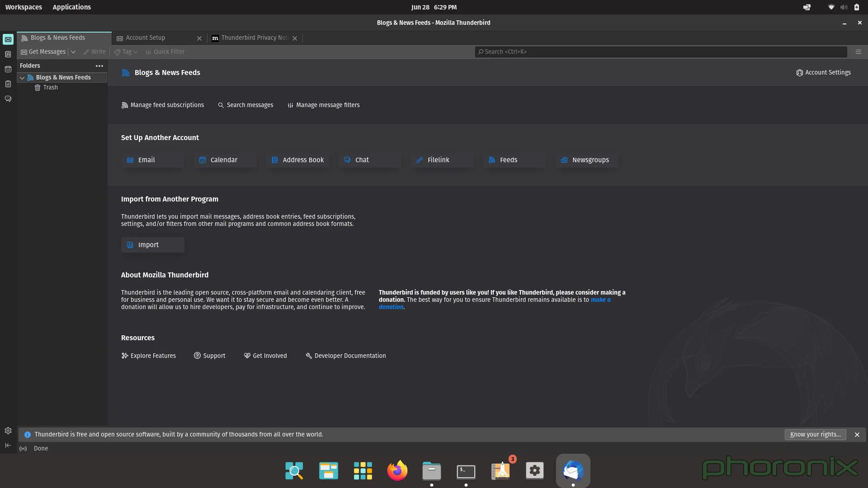The height and width of the screenshot is (488, 868).
Task: Focus the Search Ctrl+K field
Action: (x=661, y=52)
